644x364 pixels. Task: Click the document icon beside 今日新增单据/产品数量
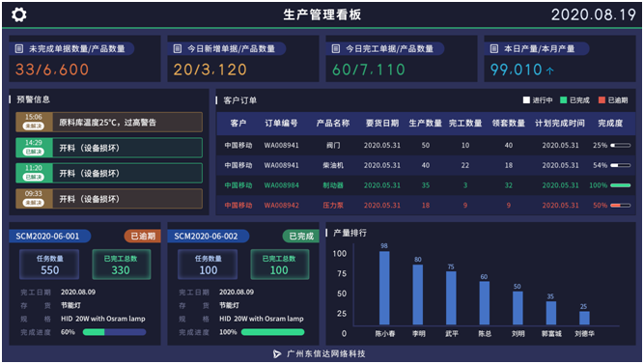tap(178, 49)
